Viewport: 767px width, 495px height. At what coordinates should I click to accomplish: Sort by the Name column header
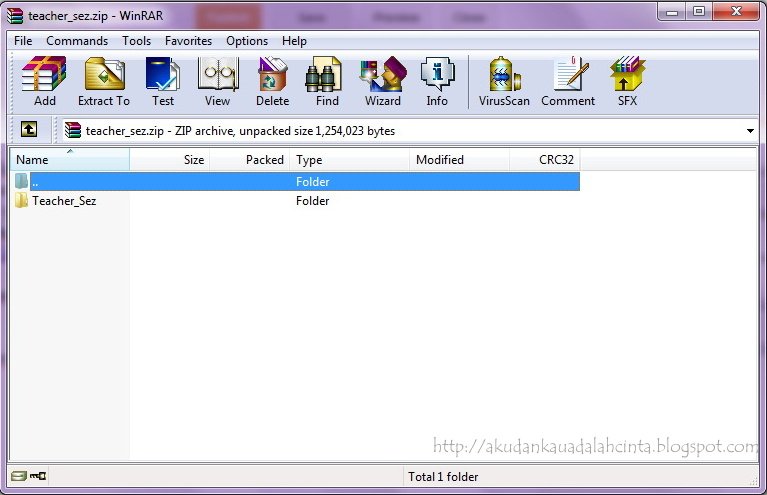click(70, 159)
